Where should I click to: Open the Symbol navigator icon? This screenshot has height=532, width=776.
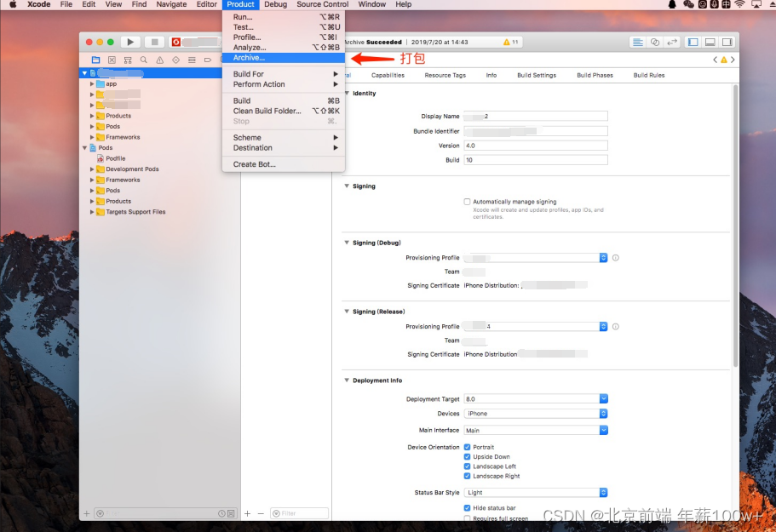pyautogui.click(x=128, y=60)
